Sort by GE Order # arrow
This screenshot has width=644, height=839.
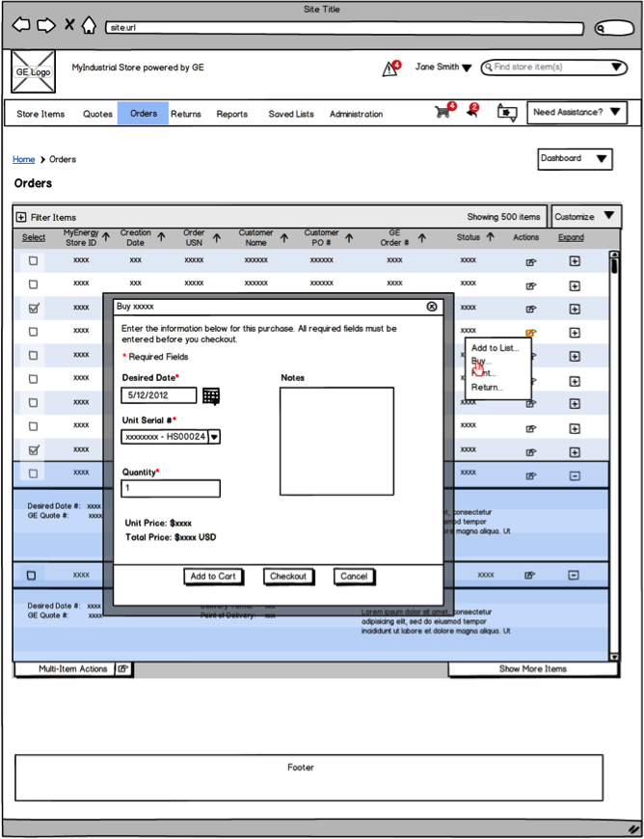click(422, 237)
